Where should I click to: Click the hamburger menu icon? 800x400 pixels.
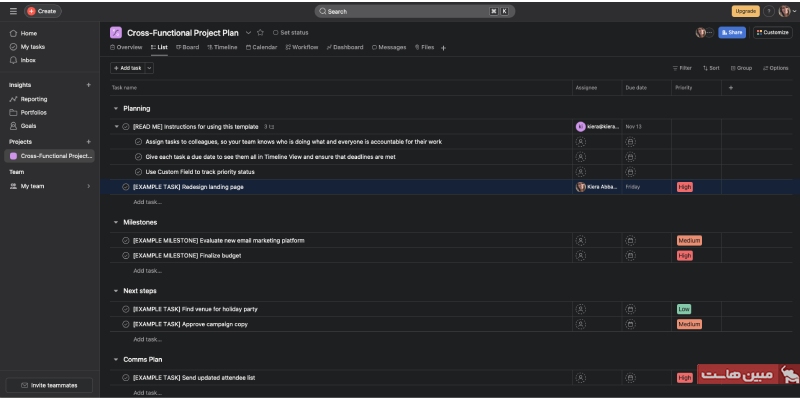click(13, 11)
